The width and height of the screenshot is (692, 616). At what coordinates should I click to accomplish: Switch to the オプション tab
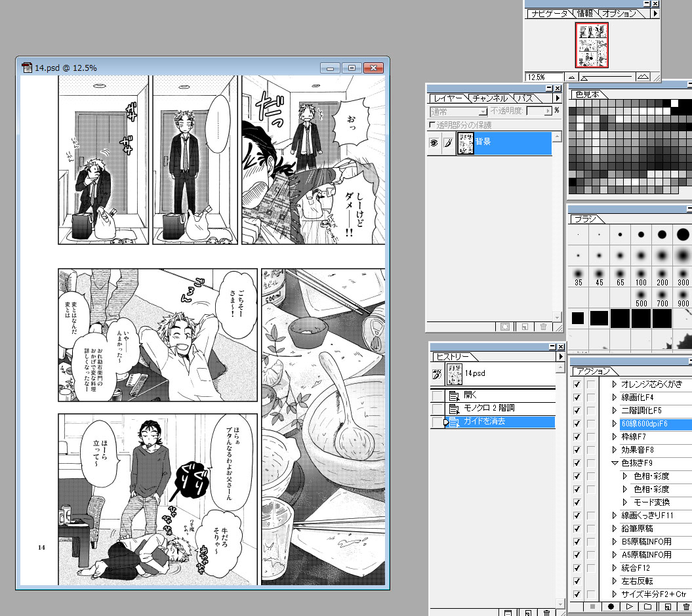pyautogui.click(x=619, y=14)
